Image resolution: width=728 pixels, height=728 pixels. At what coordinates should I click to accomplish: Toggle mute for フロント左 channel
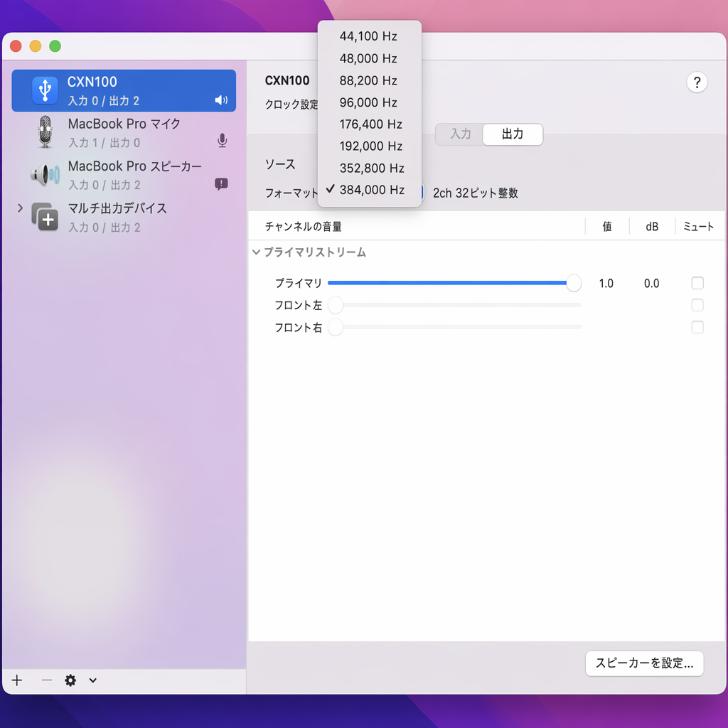tap(697, 305)
